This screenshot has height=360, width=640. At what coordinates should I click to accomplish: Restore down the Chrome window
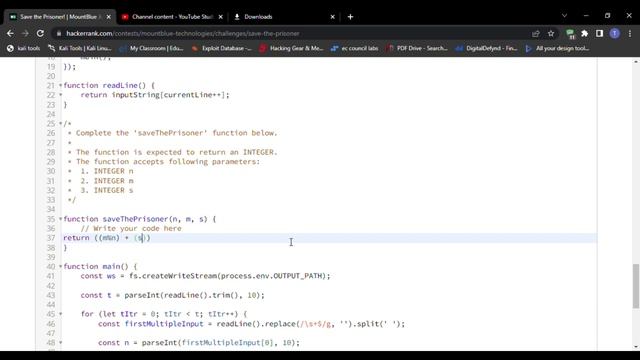click(x=607, y=16)
